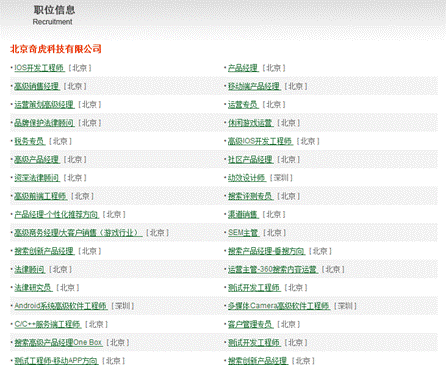The width and height of the screenshot is (446, 365).
Task: Open 多媒体Camera高级软件工程师 job posting
Action: pos(279,306)
